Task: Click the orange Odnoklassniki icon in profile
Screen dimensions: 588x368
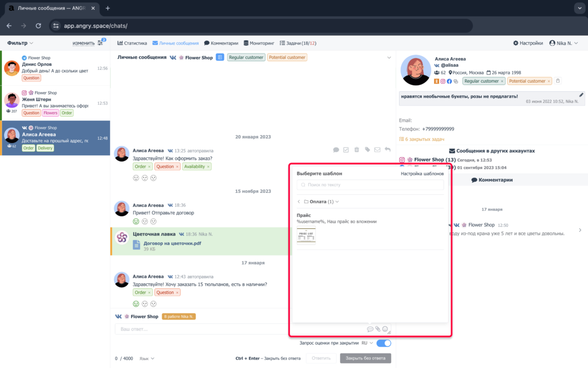Action: [x=436, y=81]
